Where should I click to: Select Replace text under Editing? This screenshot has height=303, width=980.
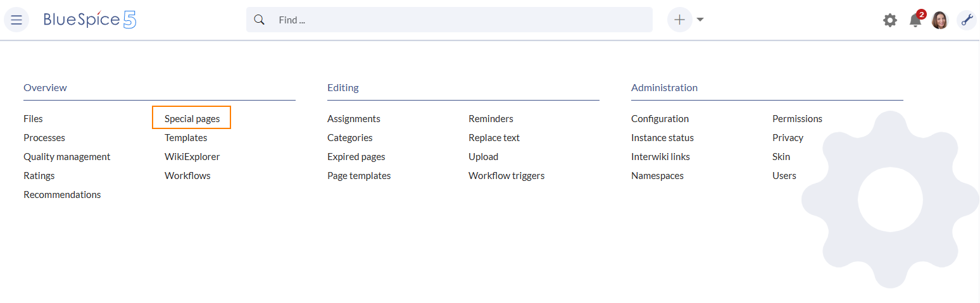pyautogui.click(x=494, y=137)
